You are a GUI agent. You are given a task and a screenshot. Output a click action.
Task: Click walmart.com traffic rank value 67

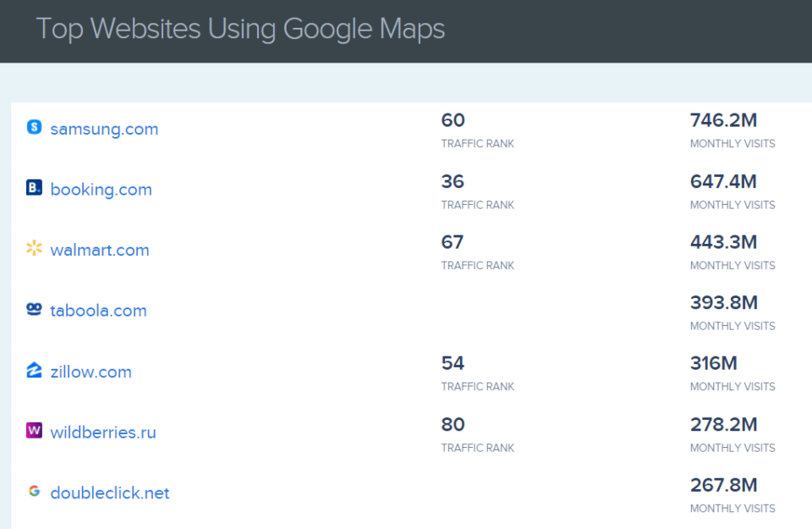pyautogui.click(x=453, y=242)
